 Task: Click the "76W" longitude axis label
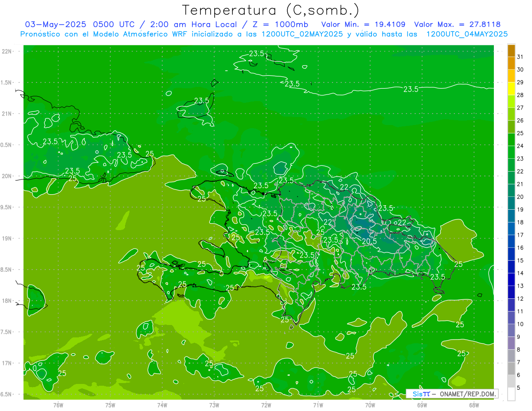pyautogui.click(x=58, y=405)
